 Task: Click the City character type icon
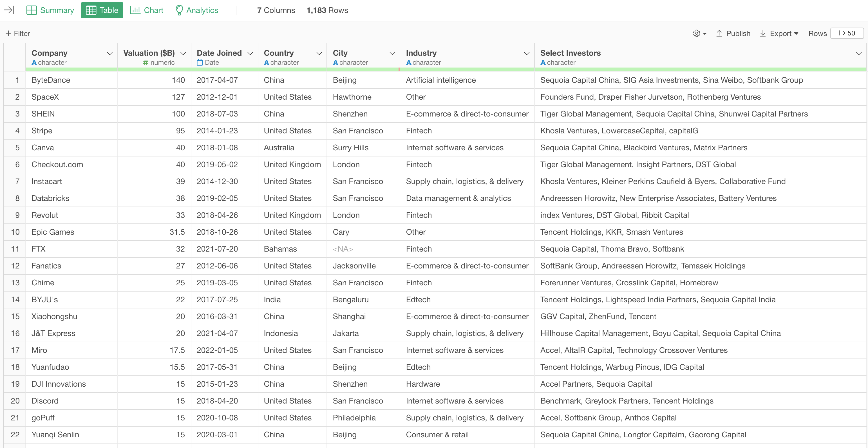point(335,63)
